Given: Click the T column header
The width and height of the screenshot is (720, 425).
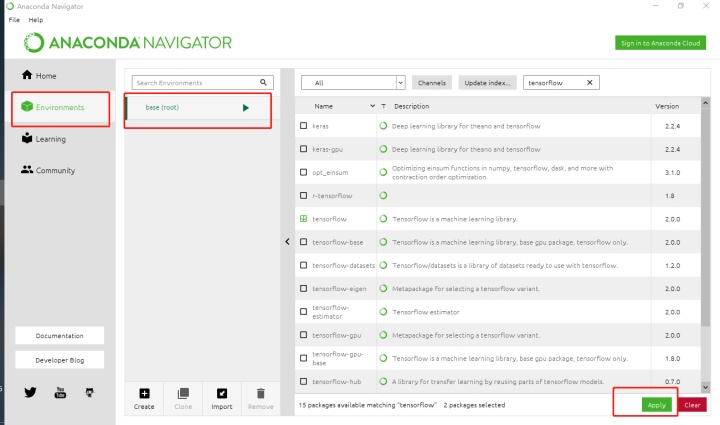Looking at the screenshot, I should click(x=383, y=106).
